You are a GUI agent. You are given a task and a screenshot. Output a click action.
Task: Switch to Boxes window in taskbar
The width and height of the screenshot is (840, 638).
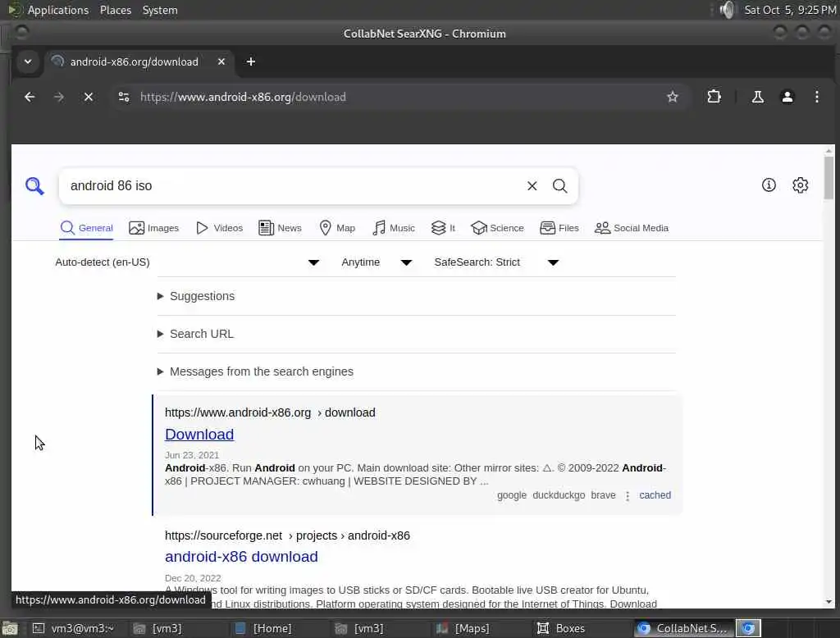(x=562, y=628)
